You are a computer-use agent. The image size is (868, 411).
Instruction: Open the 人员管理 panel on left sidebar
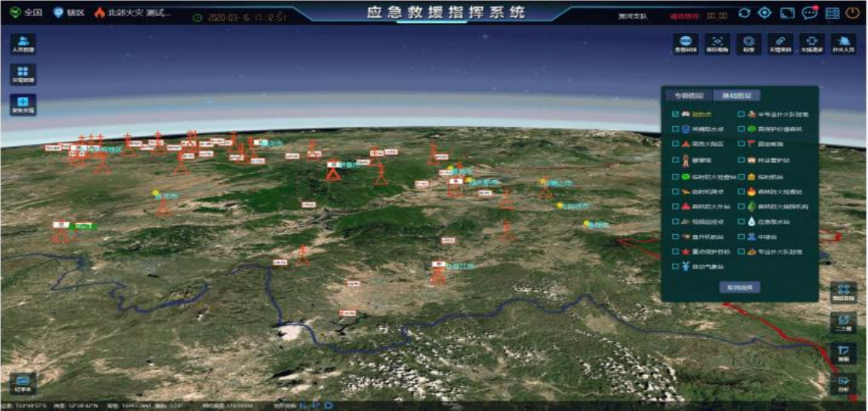(x=23, y=44)
